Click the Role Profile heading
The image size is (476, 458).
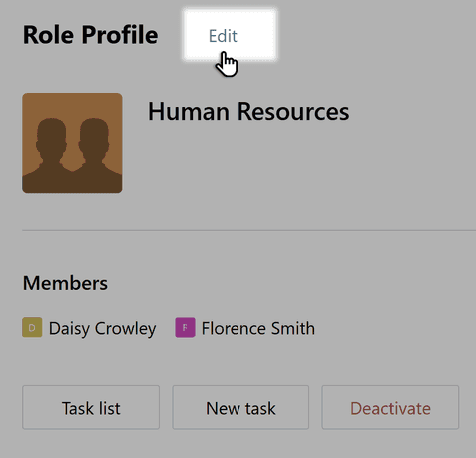coord(90,35)
